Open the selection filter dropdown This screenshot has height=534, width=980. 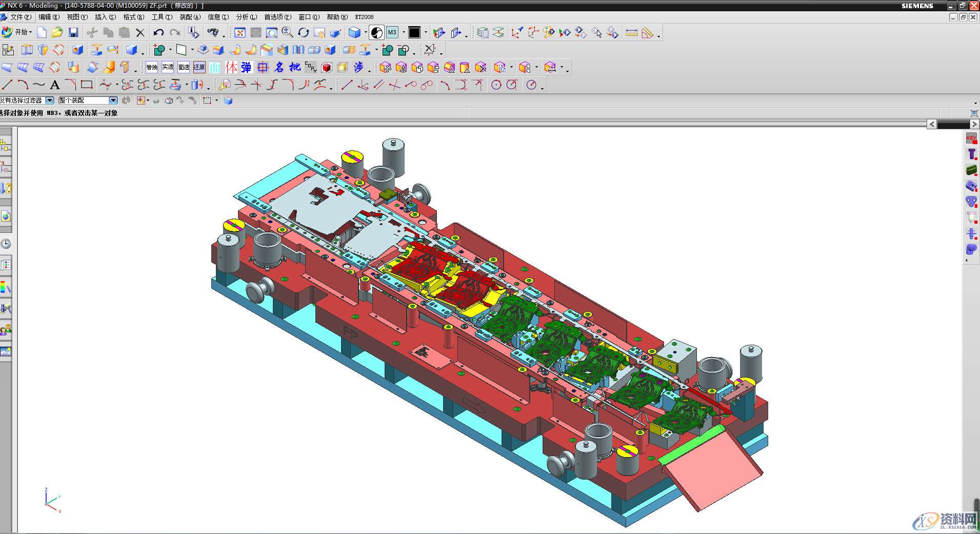pos(50,101)
